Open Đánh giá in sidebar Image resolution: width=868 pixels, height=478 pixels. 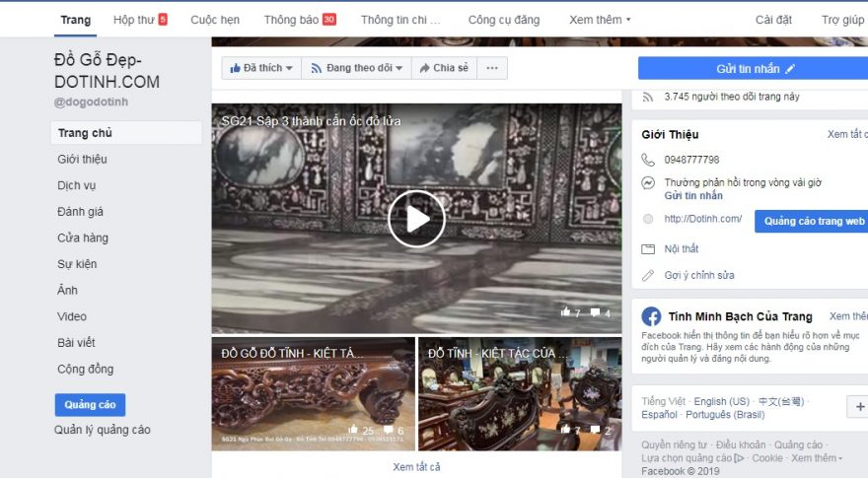[x=80, y=211]
